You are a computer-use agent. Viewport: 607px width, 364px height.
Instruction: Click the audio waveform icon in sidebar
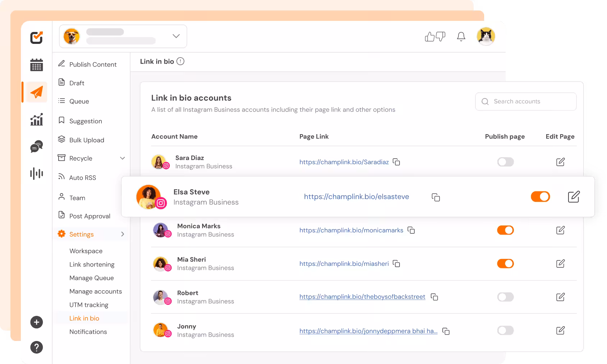[x=36, y=173]
